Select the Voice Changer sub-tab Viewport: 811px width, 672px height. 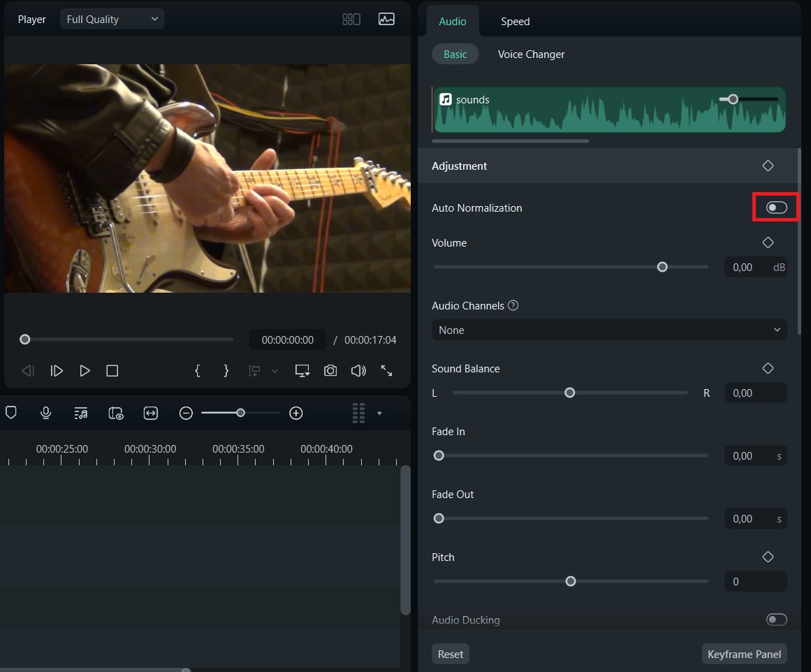(531, 54)
